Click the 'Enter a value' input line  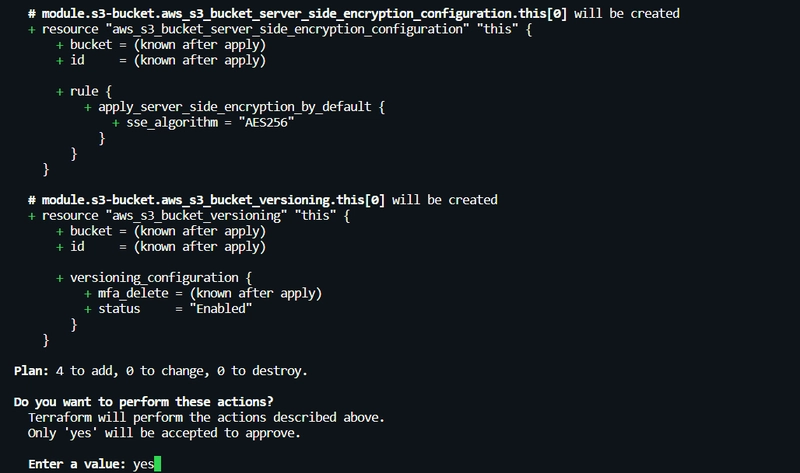pyautogui.click(x=94, y=464)
